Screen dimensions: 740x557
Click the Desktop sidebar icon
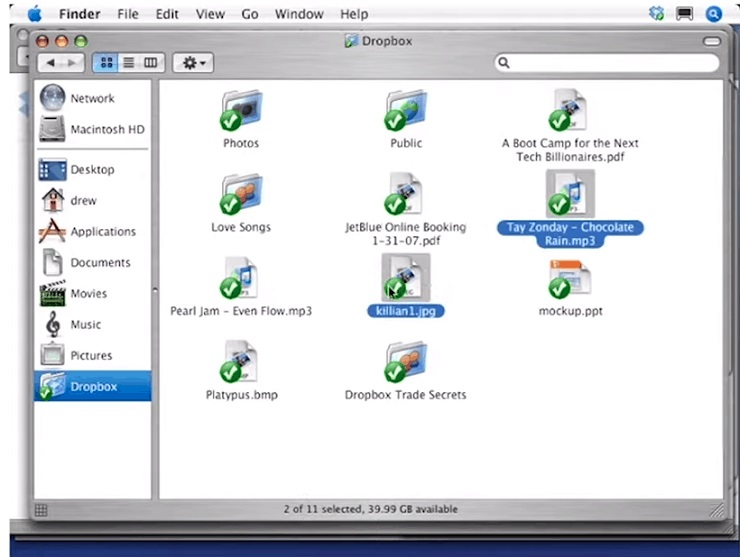tap(52, 169)
